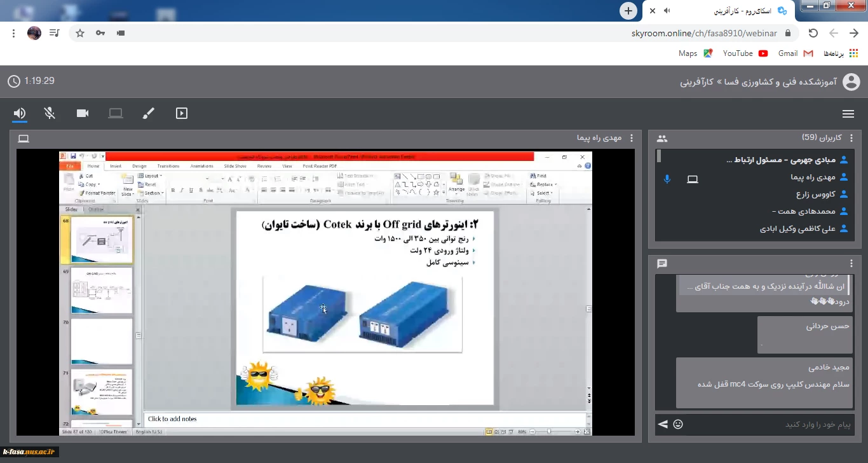This screenshot has height=463, width=868.
Task: Open the YouTube bookmark
Action: tap(745, 53)
